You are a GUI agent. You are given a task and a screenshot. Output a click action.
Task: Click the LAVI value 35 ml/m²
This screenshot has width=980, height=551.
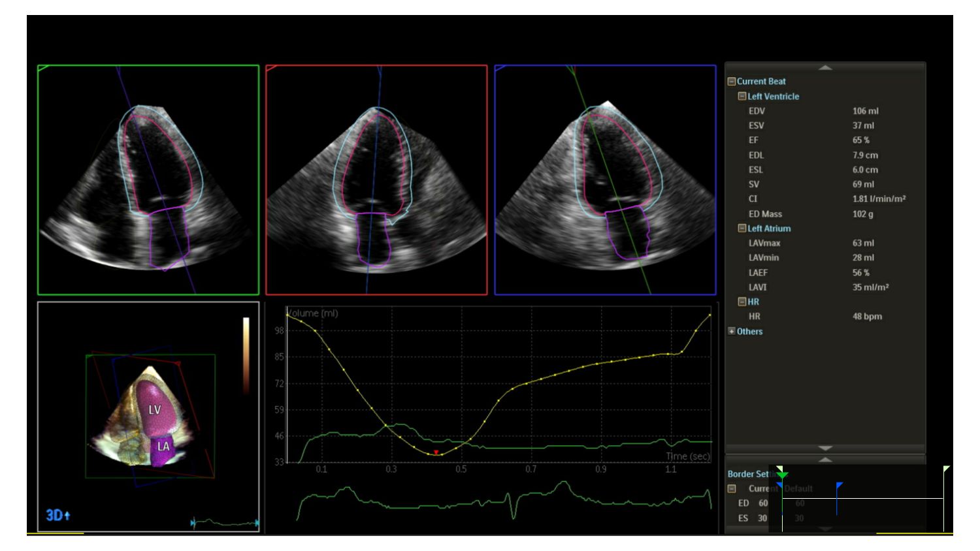click(870, 287)
